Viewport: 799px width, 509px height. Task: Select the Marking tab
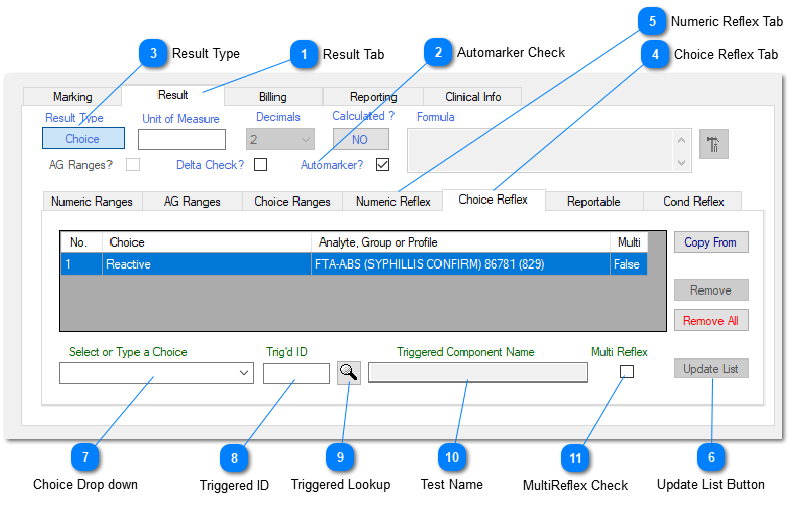pyautogui.click(x=72, y=97)
